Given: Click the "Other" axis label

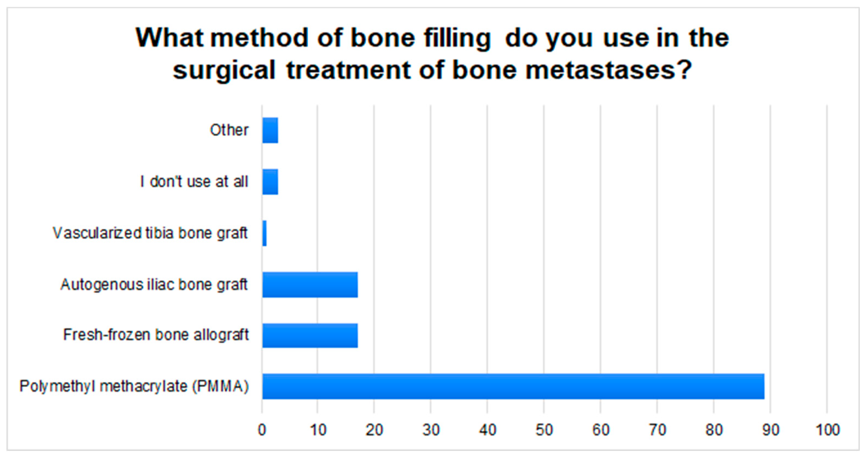Looking at the screenshot, I should (x=229, y=130).
